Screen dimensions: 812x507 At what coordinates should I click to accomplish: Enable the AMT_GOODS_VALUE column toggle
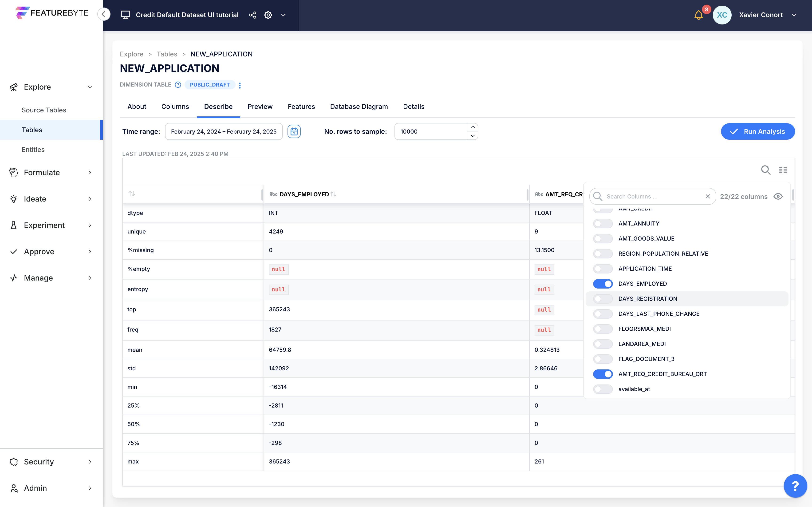click(x=603, y=239)
